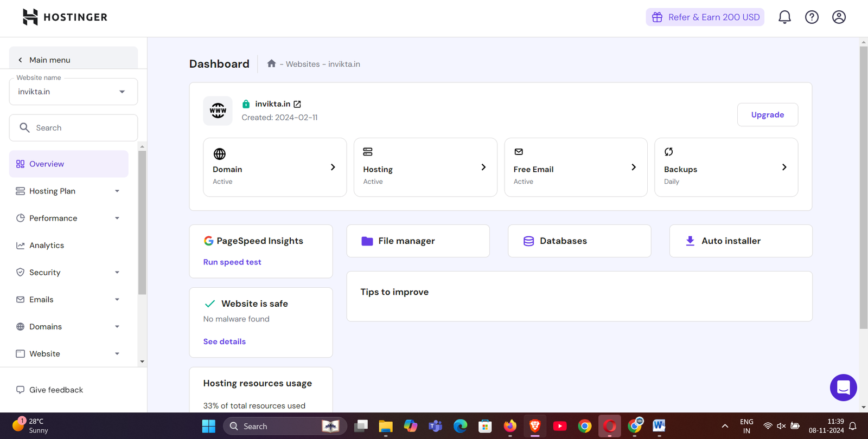This screenshot has width=868, height=439.
Task: Click the green SSL lock icon
Action: point(246,104)
